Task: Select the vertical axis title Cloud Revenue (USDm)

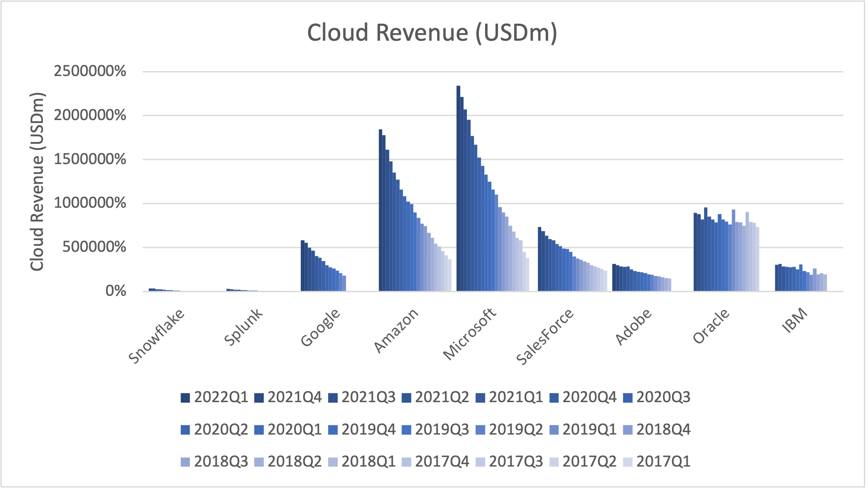Action: coord(37,182)
